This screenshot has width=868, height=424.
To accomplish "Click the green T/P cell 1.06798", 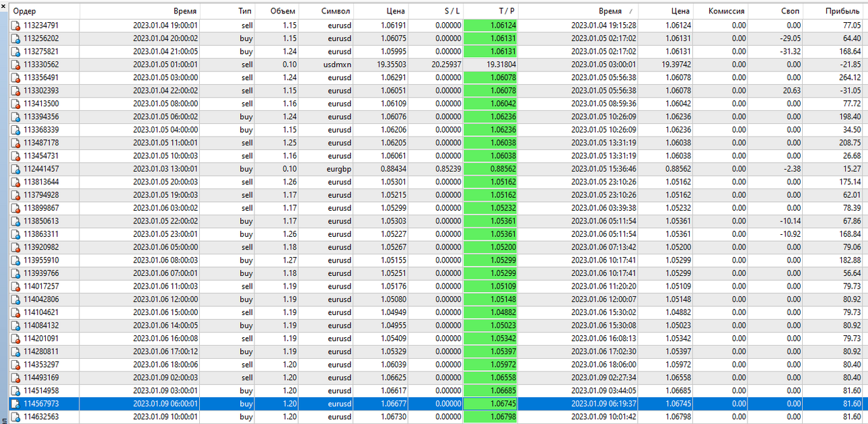I will tap(491, 417).
